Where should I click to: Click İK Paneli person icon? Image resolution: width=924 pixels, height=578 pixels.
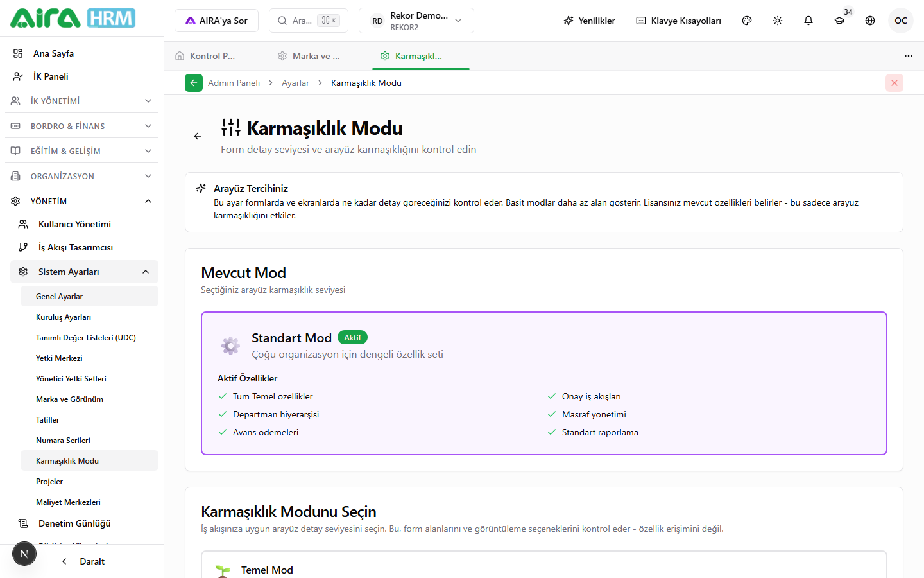(x=18, y=76)
